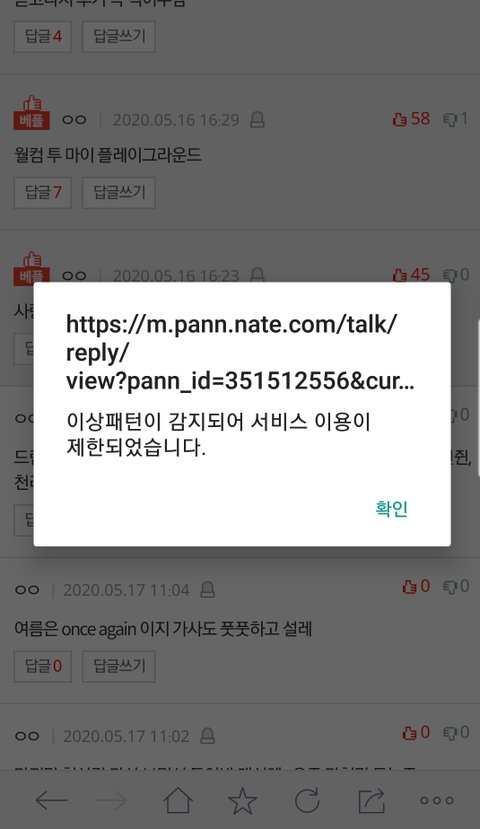Screen dimensions: 480x829
Task: Dislike the 11:02 comment thumbs-down
Action: click(x=456, y=732)
